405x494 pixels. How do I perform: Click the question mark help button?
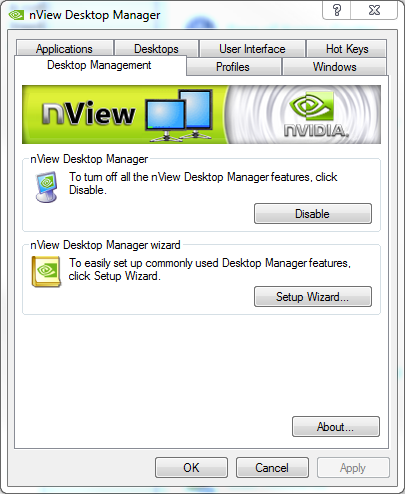point(337,10)
